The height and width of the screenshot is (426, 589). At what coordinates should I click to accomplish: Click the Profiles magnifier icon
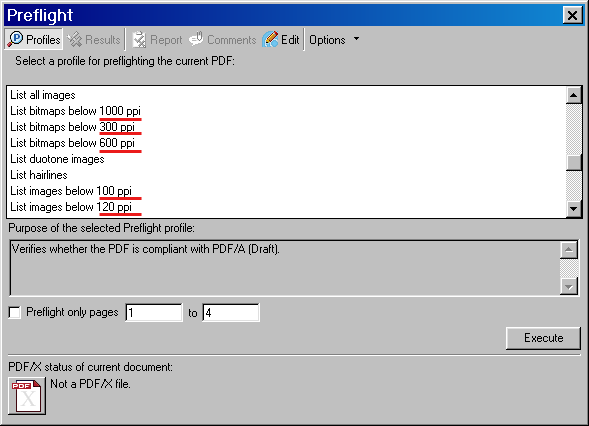tap(15, 39)
